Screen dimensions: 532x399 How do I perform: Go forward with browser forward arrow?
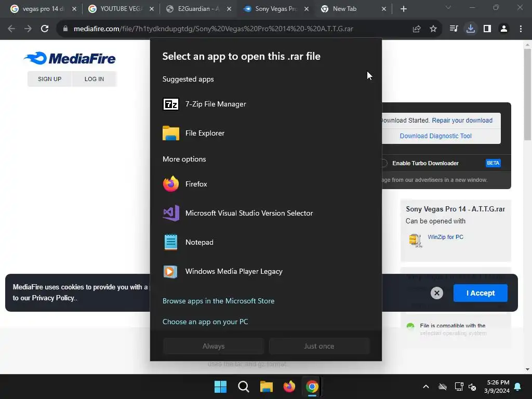pyautogui.click(x=28, y=29)
